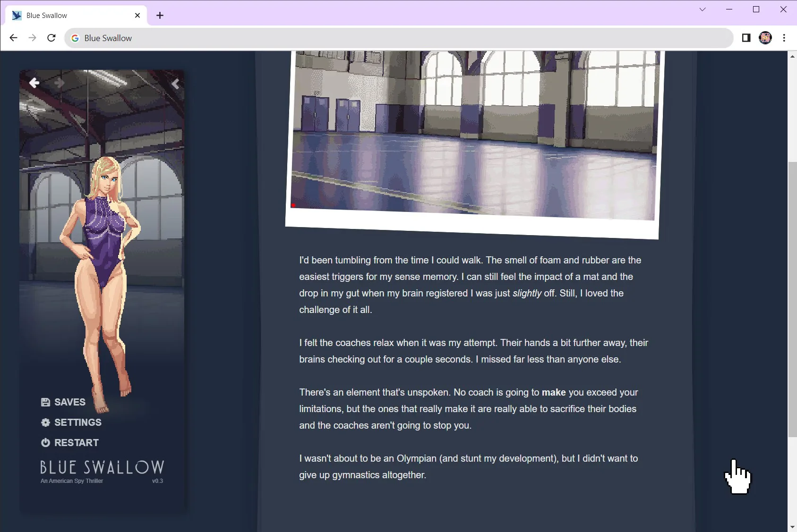Open a new browser tab
The width and height of the screenshot is (797, 532).
[x=160, y=16]
